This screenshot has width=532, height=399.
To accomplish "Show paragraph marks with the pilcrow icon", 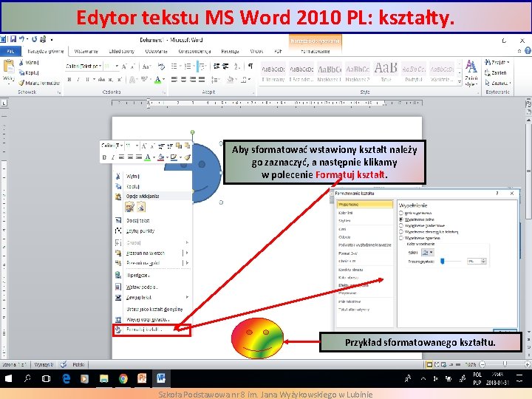I will (x=250, y=66).
